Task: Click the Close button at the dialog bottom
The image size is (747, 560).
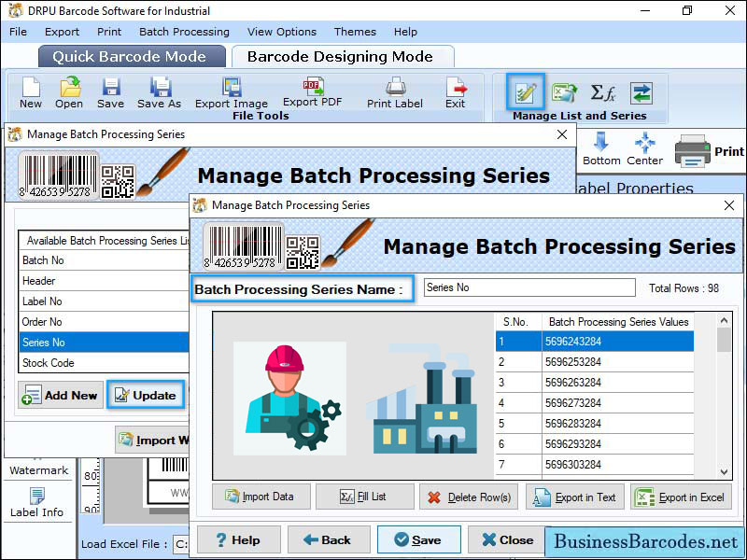Action: point(508,539)
